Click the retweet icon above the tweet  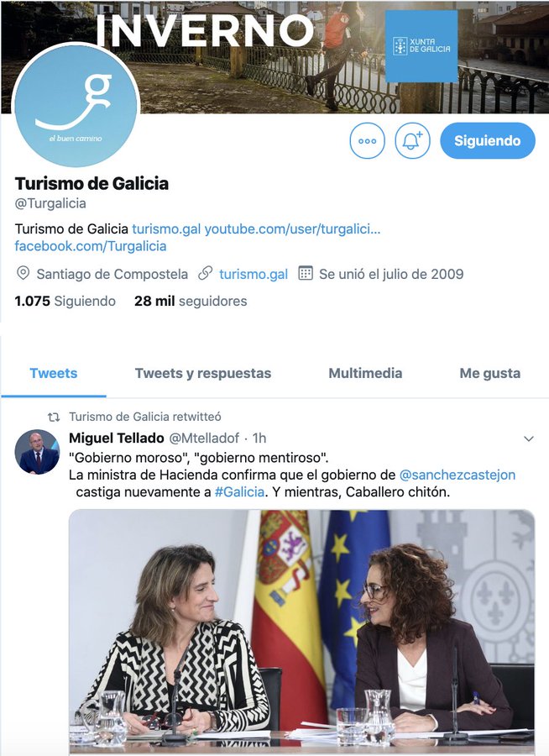coord(54,417)
